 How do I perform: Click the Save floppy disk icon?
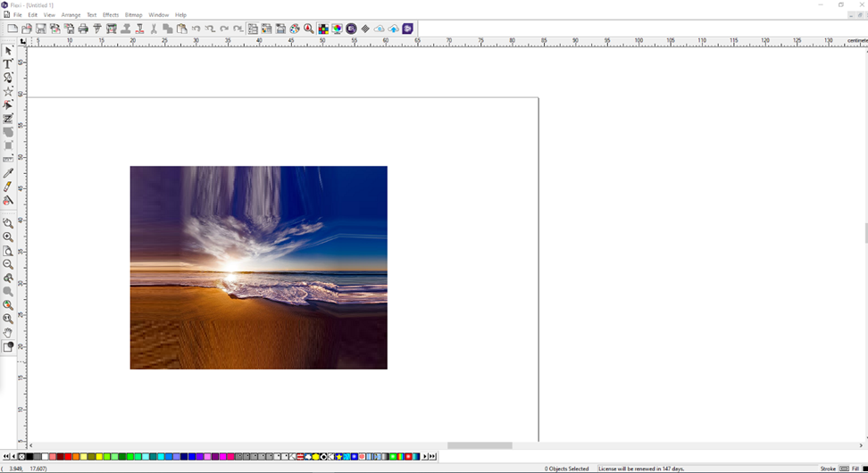click(x=41, y=29)
